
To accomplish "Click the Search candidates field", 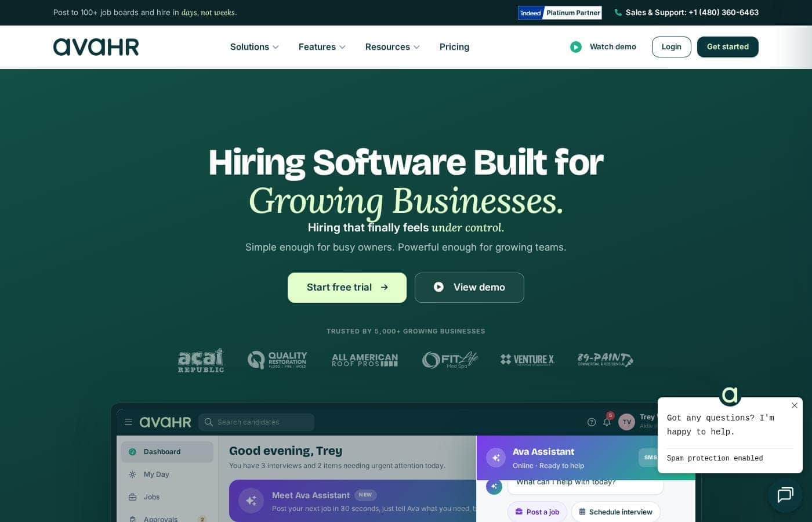I will click(x=256, y=422).
